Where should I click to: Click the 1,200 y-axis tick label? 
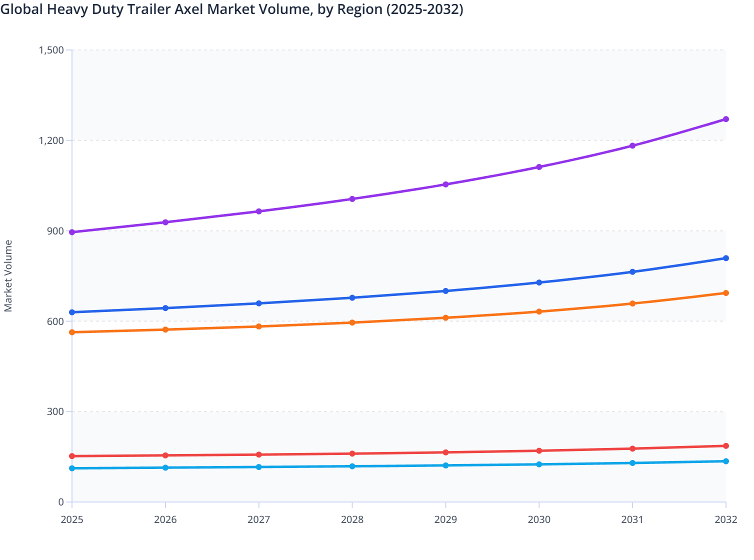point(51,140)
